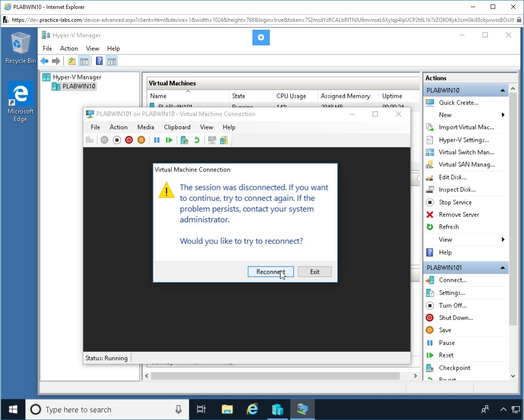524x420 pixels.
Task: Click the Up One Level folder icon
Action: [x=72, y=61]
